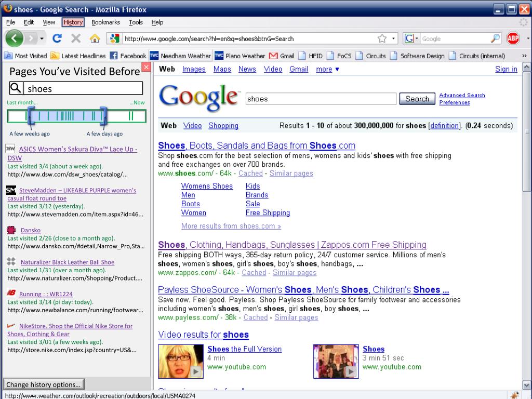Click the page vertical scrollbar thumb
This screenshot has height=399, width=532.
(527, 131)
